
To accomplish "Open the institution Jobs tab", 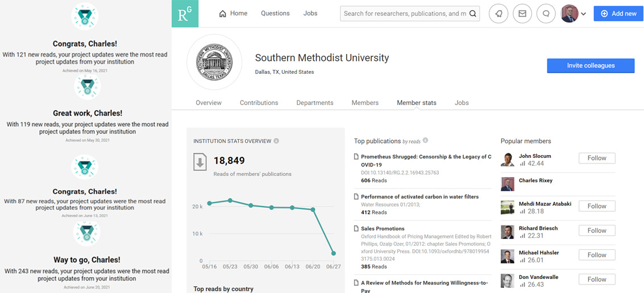I will pos(462,103).
